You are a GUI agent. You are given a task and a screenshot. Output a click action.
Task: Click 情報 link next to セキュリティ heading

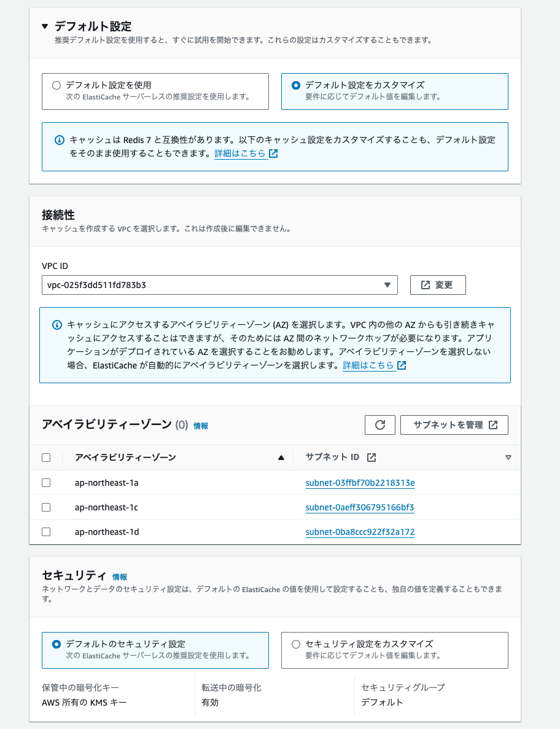120,577
